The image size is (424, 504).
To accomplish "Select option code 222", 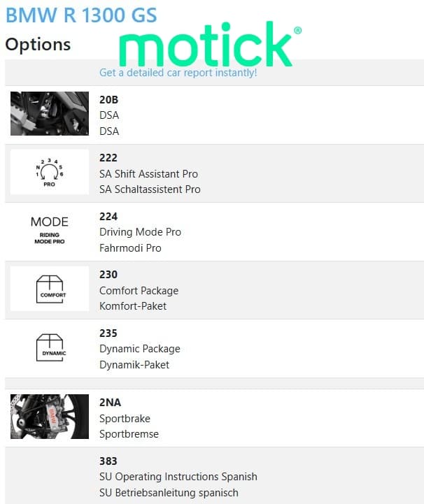I will coord(108,158).
